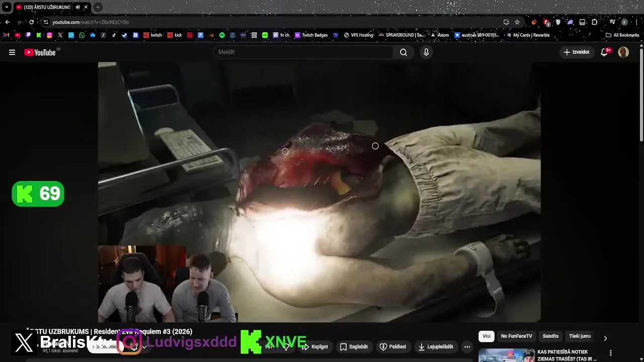Viewport: 644px width, 362px height.
Task: View site information icon in address bar
Action: pos(46,22)
